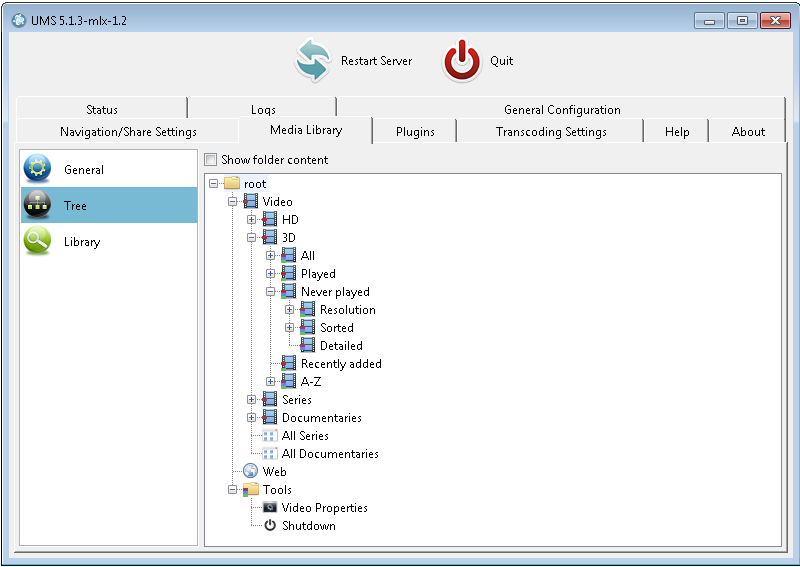This screenshot has width=800, height=567.
Task: Minimize the UMS window
Action: 709,20
